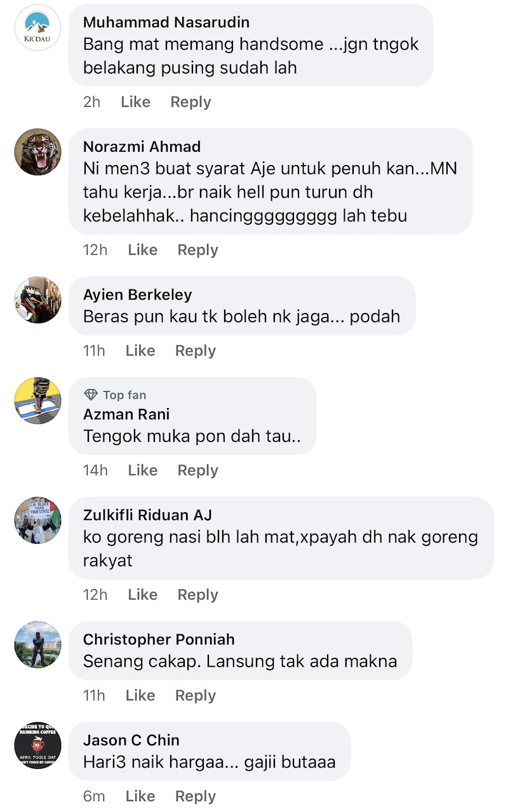The width and height of the screenshot is (508, 812).
Task: Reply to Christopher Ponniah's comment
Action: (x=196, y=696)
